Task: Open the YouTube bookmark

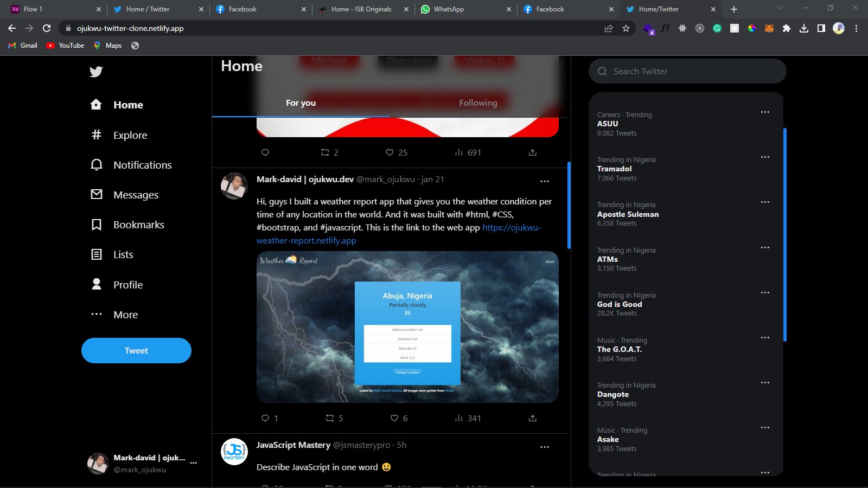Action: pos(65,46)
